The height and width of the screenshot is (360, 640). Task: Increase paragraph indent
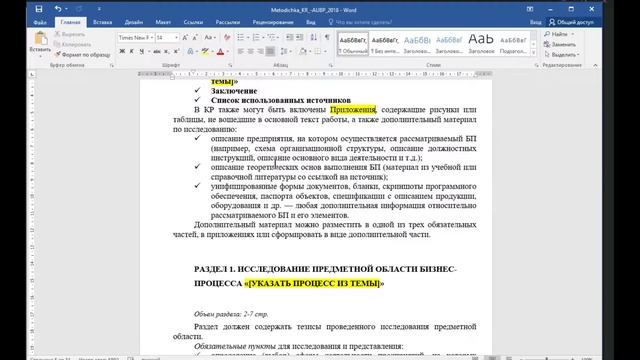click(299, 38)
